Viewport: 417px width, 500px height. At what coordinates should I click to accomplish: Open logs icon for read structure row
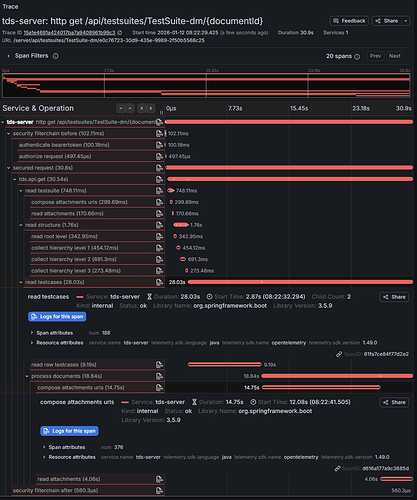tap(159, 225)
